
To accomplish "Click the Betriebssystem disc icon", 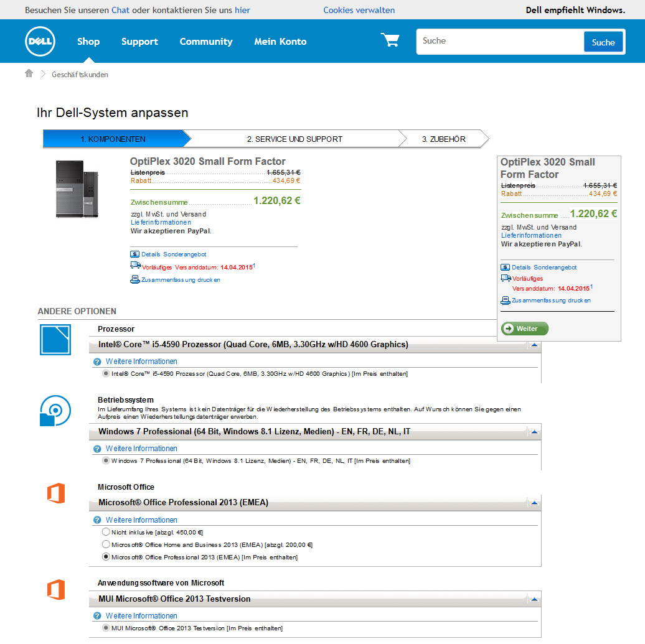I will click(55, 411).
